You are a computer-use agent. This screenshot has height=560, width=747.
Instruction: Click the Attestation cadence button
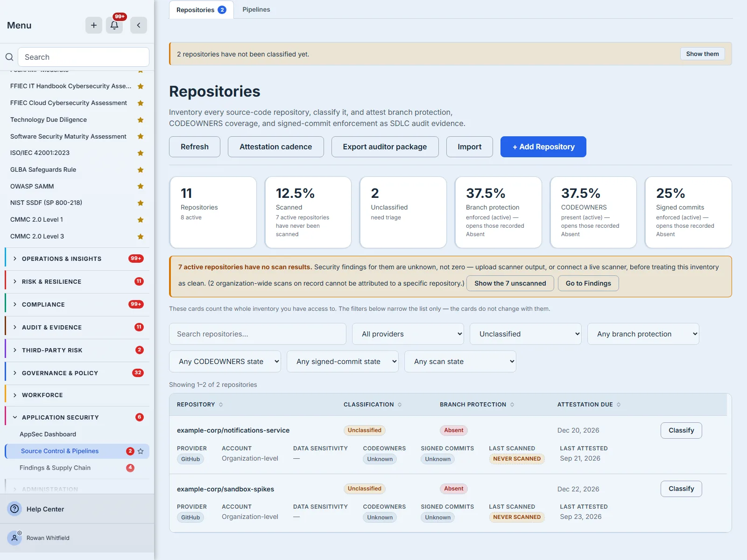pos(276,147)
